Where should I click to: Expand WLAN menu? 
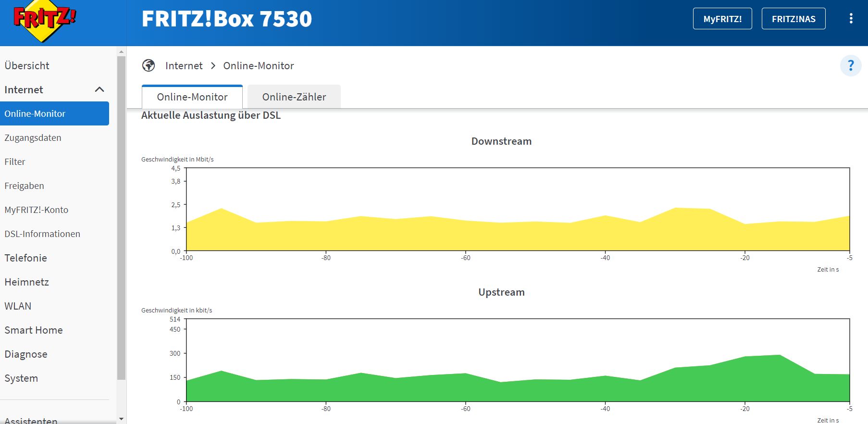(18, 306)
